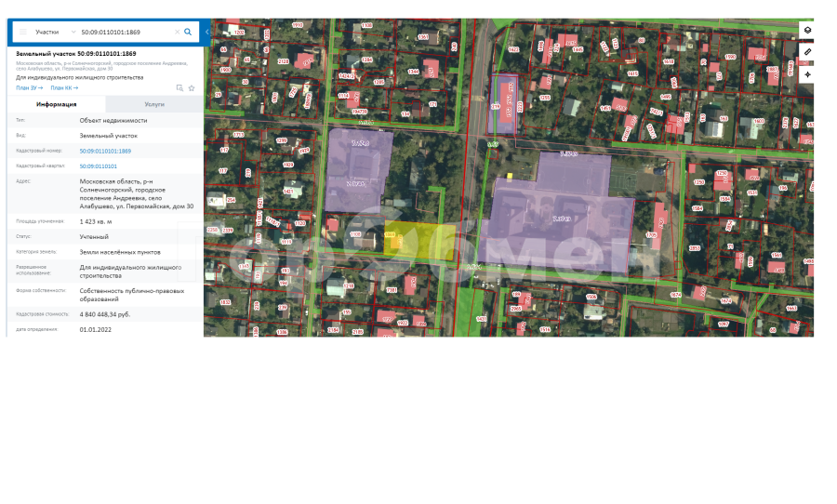The height and width of the screenshot is (504, 837).
Task: Click map parcel label '1431'
Action: [x=481, y=319]
